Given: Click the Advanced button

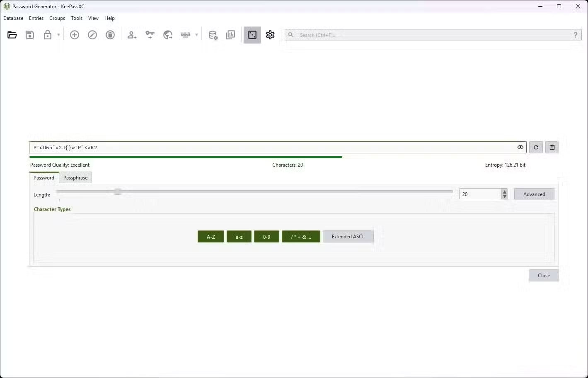Looking at the screenshot, I should [534, 194].
